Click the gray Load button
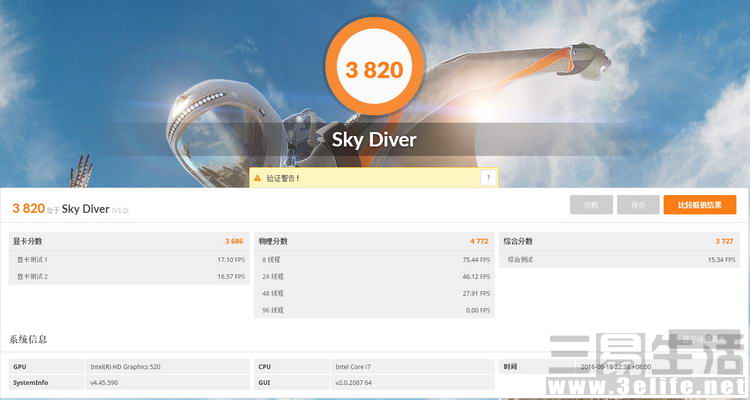The height and width of the screenshot is (400, 750). (591, 205)
